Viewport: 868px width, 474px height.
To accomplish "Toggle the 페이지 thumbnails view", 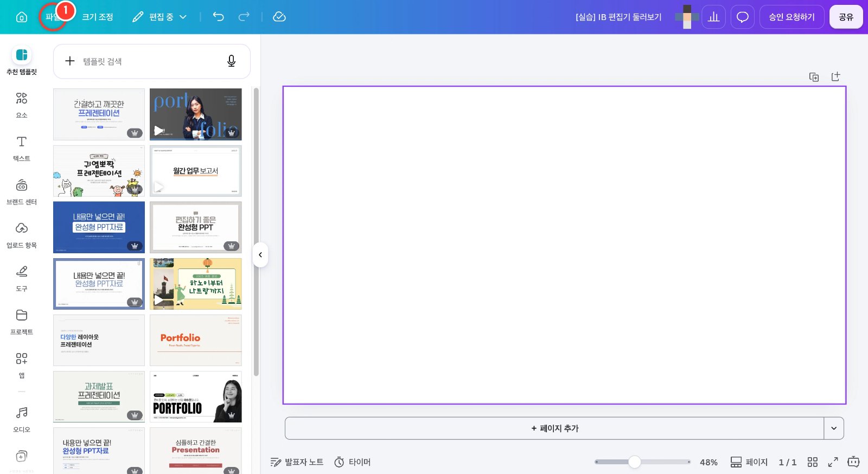I will [x=749, y=462].
